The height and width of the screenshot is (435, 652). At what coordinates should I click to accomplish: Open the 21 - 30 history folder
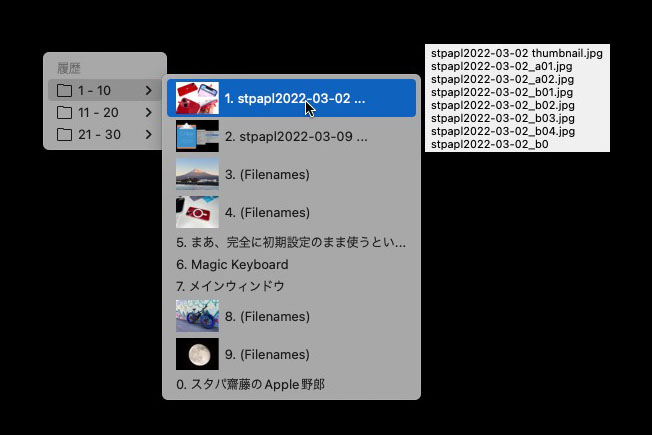click(x=104, y=134)
